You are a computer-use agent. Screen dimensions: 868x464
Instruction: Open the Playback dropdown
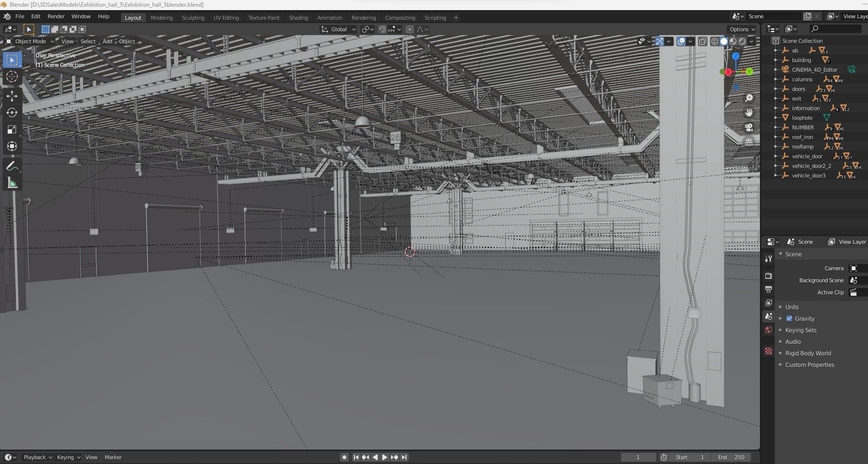(37, 457)
